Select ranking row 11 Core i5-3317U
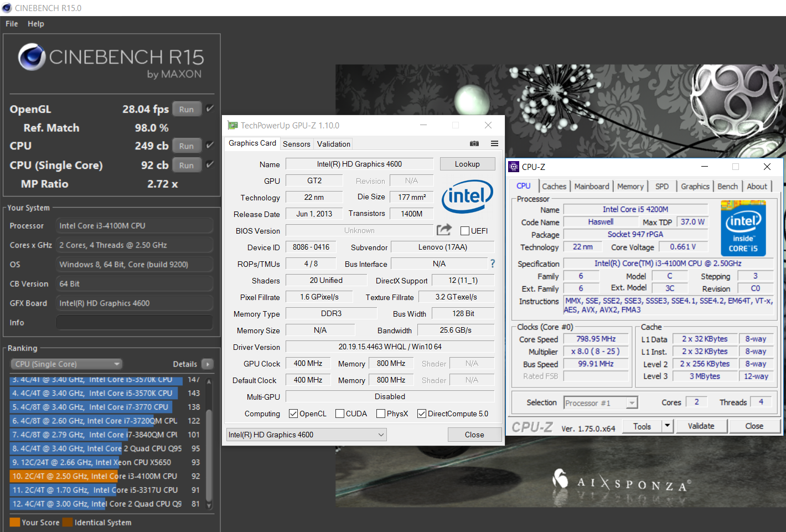The width and height of the screenshot is (786, 532). [x=106, y=490]
